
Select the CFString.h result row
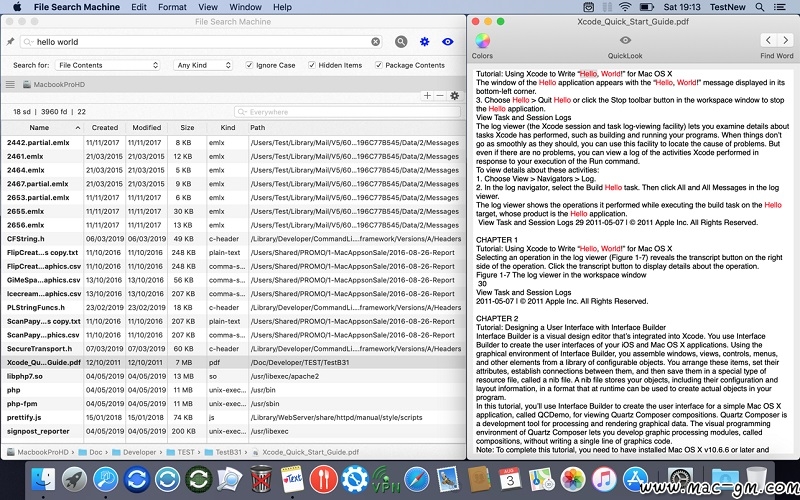pos(233,238)
